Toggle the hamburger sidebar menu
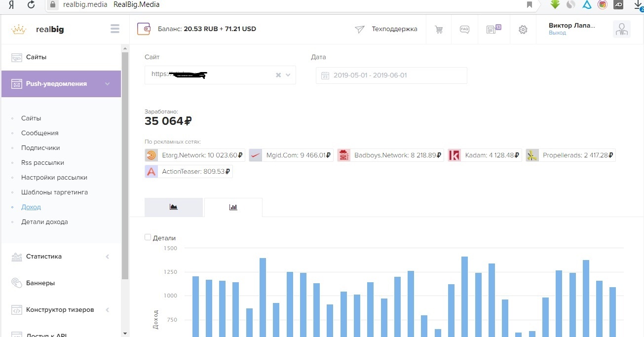 tap(115, 29)
